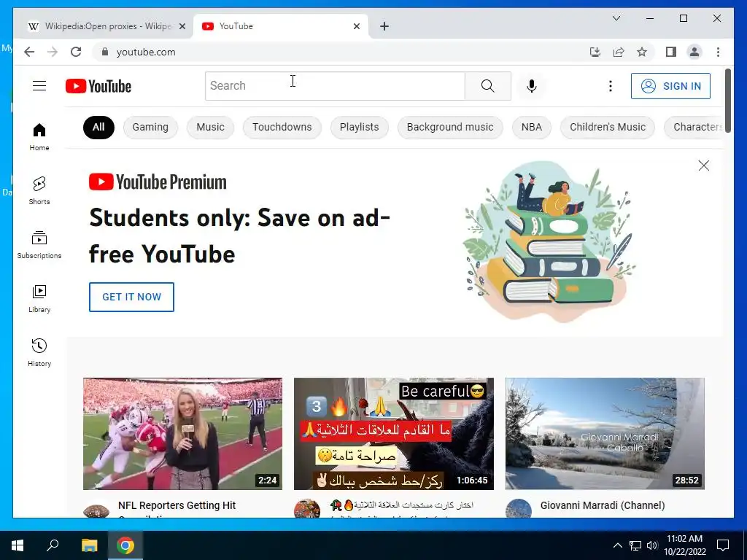This screenshot has width=747, height=560.
Task: Open volume control in tray
Action: tap(652, 545)
